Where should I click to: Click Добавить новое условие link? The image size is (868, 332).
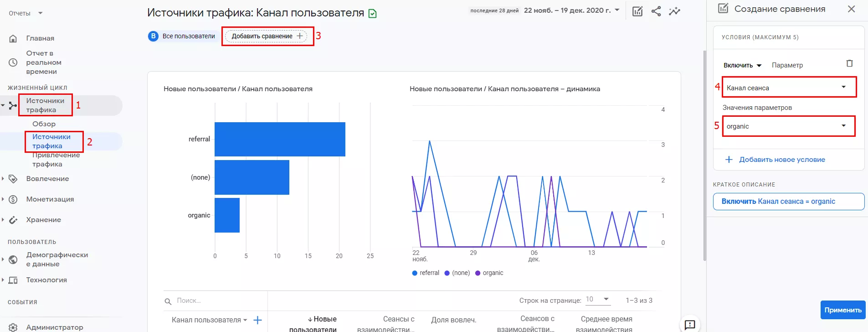(781, 160)
